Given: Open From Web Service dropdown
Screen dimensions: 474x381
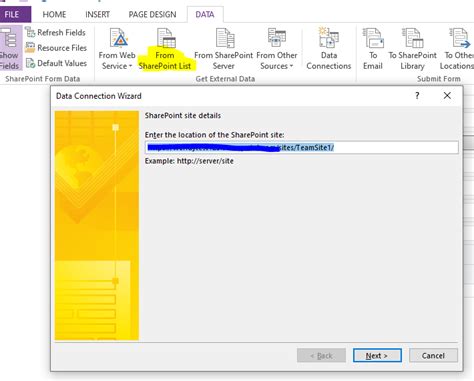Looking at the screenshot, I should point(117,49).
